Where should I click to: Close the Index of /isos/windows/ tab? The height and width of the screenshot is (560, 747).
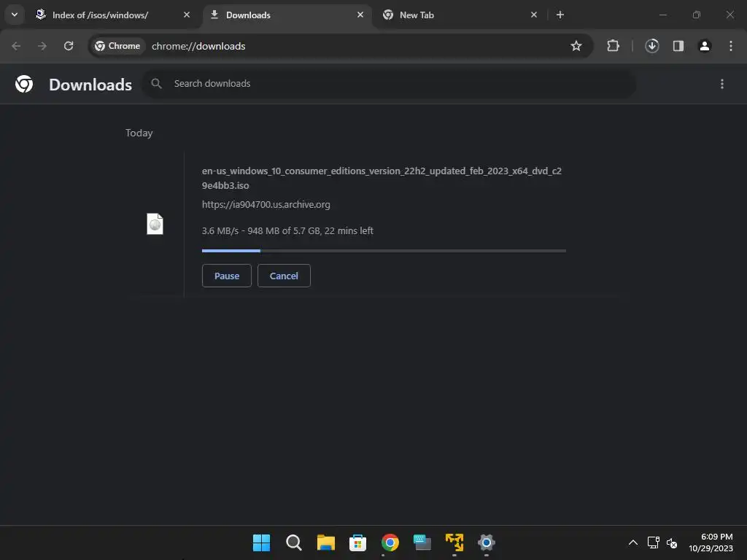pyautogui.click(x=187, y=15)
